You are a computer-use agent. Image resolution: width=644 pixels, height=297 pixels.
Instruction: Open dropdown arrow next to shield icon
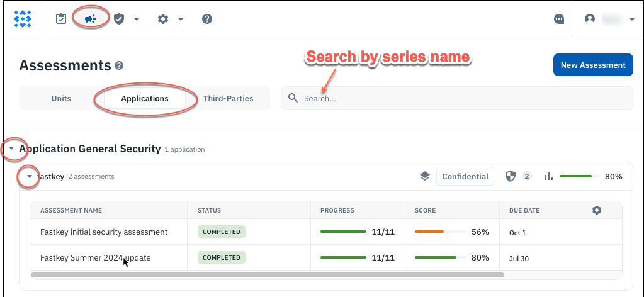[137, 19]
